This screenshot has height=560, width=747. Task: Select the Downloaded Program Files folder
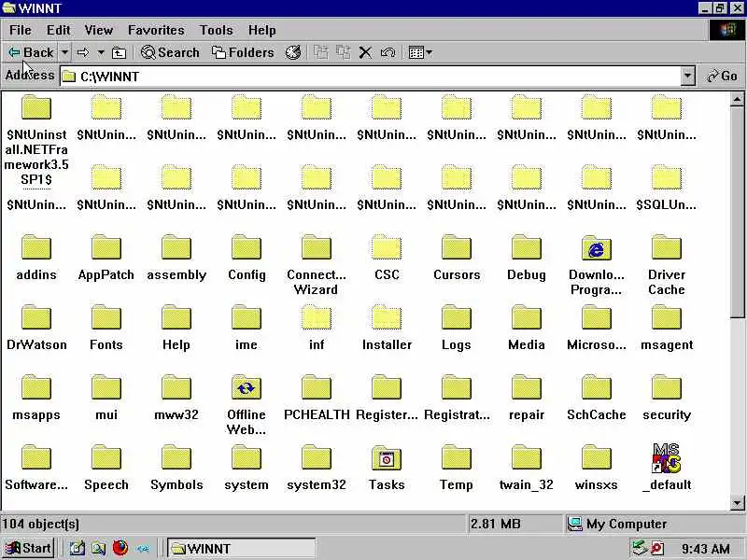pos(597,265)
